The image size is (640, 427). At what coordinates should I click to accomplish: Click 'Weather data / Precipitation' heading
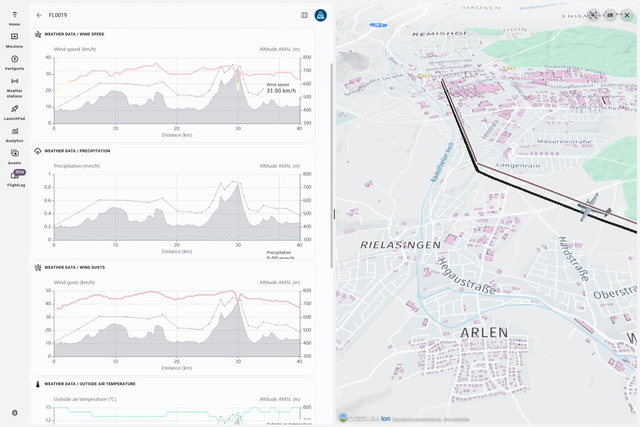pos(77,151)
